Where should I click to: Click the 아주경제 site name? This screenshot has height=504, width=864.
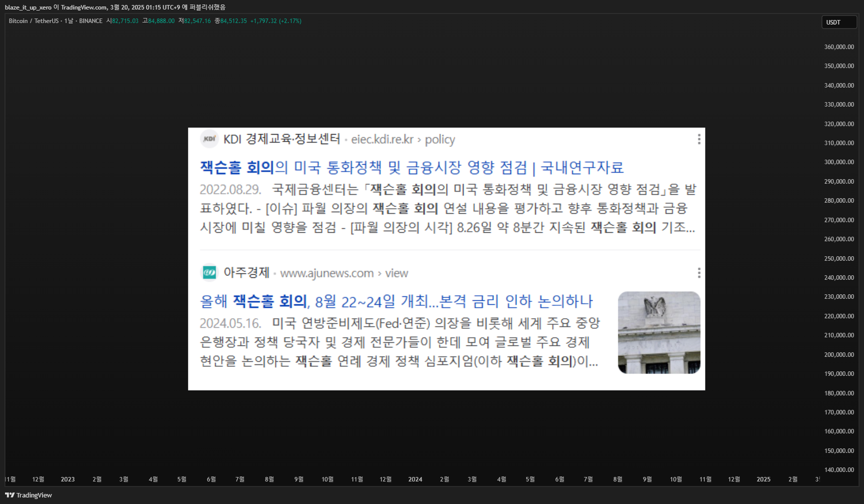(246, 273)
